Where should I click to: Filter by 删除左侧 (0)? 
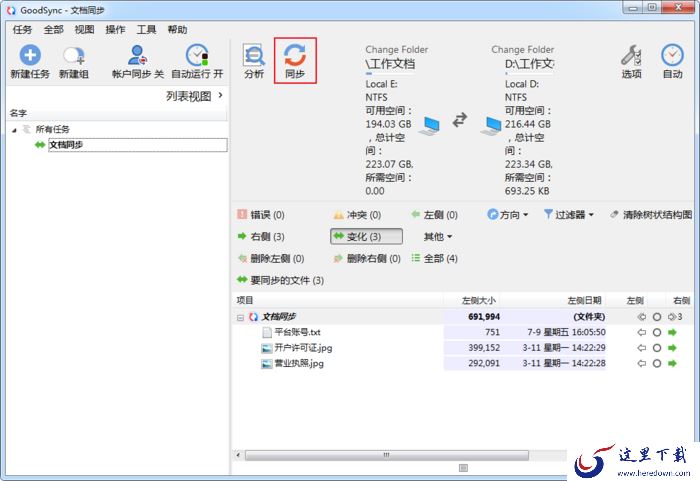(x=271, y=258)
